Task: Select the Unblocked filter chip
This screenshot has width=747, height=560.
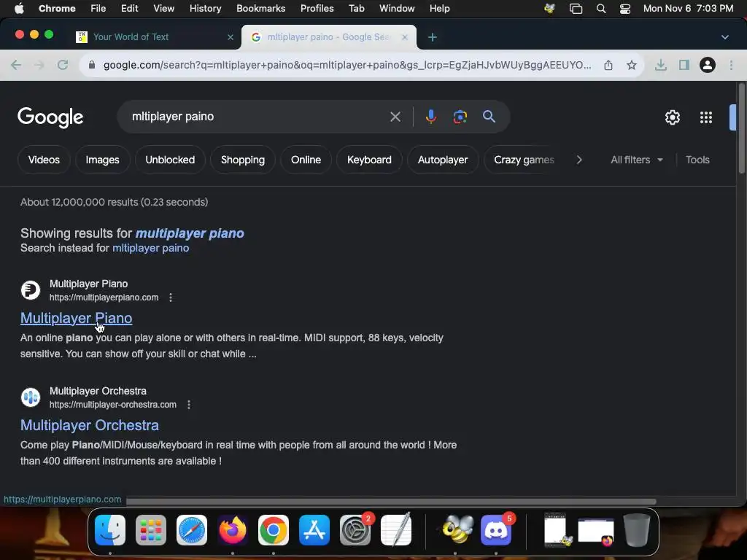Action: click(x=170, y=160)
